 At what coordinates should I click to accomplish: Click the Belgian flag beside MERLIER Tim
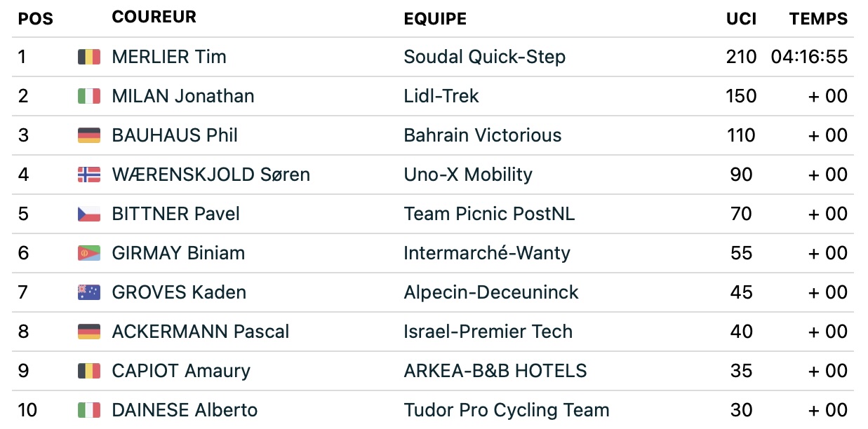point(89,57)
